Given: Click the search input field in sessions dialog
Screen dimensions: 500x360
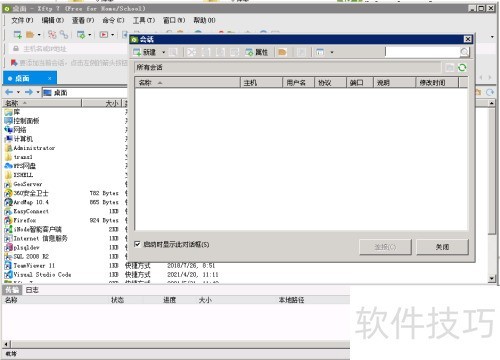Looking at the screenshot, I should (422, 52).
